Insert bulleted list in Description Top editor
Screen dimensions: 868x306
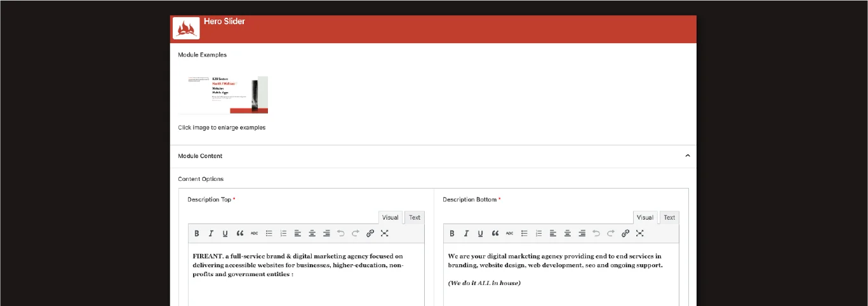tap(269, 234)
